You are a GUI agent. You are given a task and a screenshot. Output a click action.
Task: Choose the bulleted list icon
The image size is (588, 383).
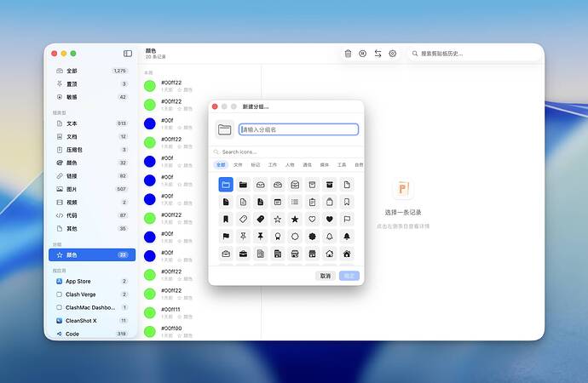pyautogui.click(x=295, y=202)
